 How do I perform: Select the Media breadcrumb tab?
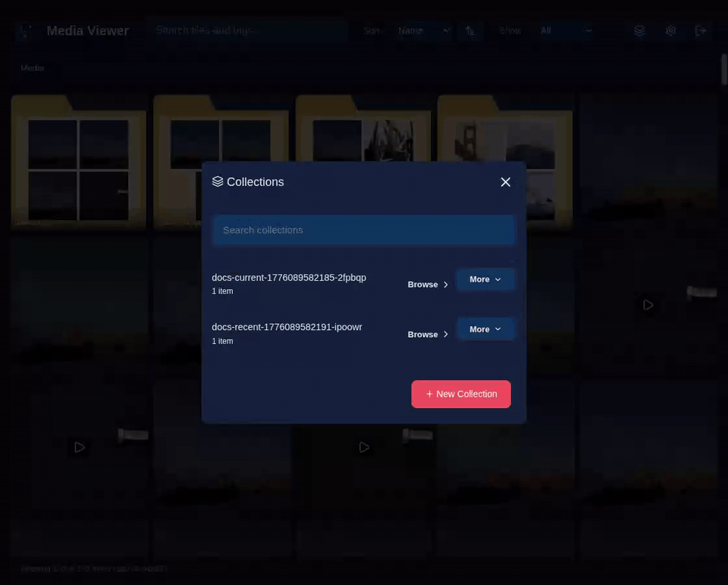pos(33,68)
